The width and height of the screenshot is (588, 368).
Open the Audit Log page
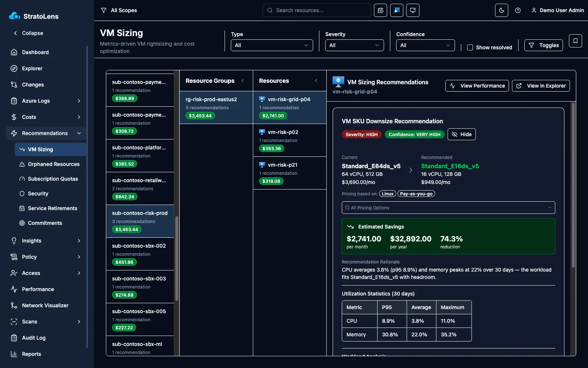tap(46, 338)
